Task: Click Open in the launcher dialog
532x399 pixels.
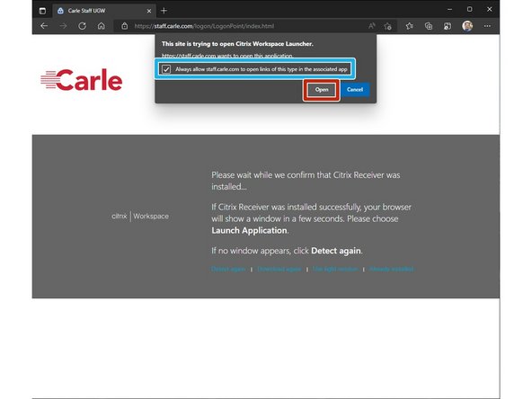Action: tap(322, 90)
